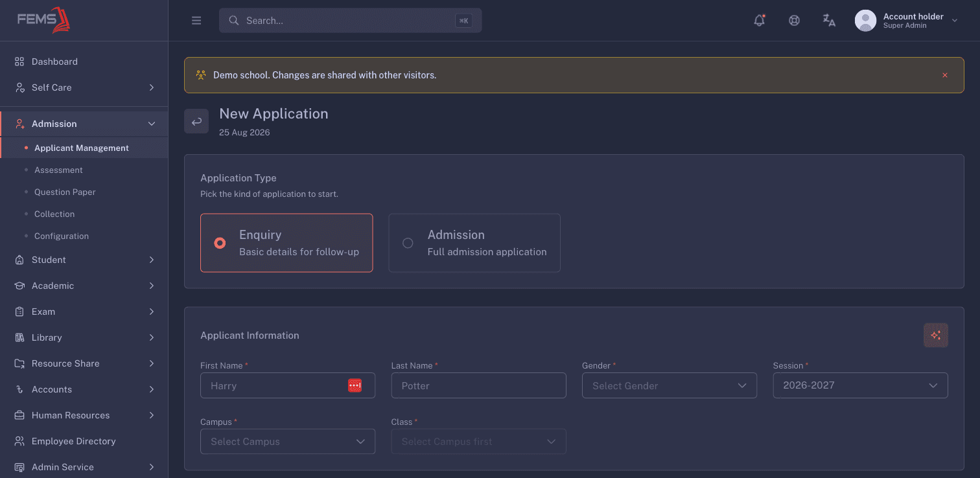980x478 pixels.
Task: Click the Student sidebar icon
Action: click(19, 260)
